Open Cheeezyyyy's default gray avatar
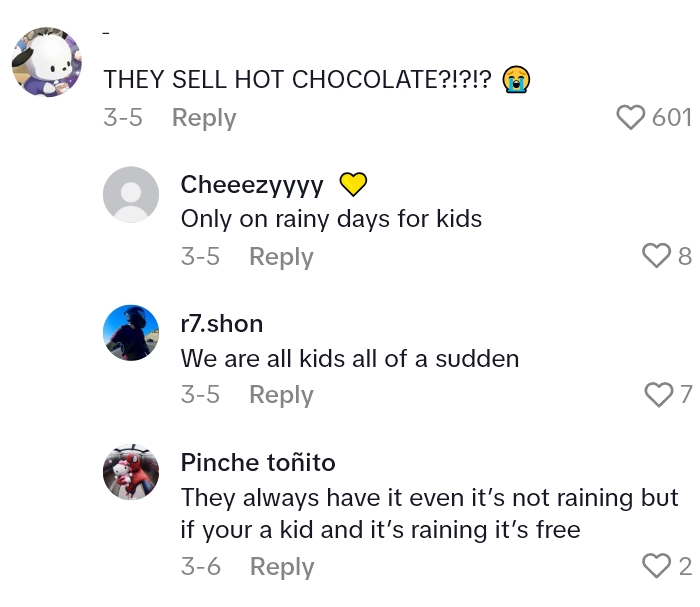 [x=131, y=194]
